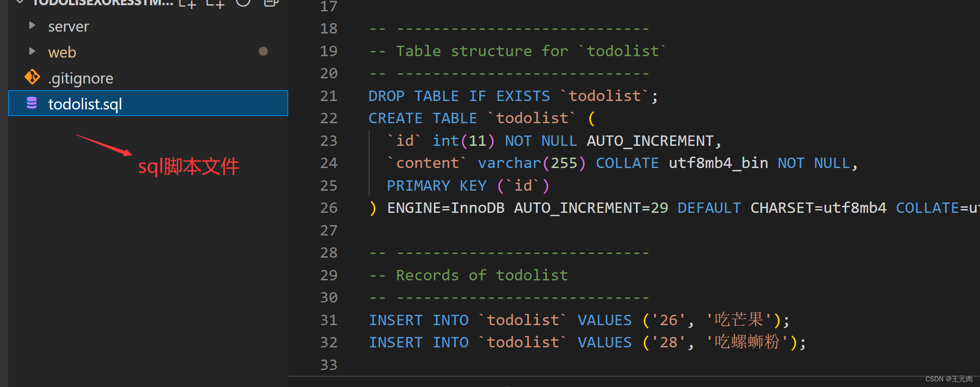Click empty line number 27 in gutter
This screenshot has height=387, width=980.
click(328, 230)
